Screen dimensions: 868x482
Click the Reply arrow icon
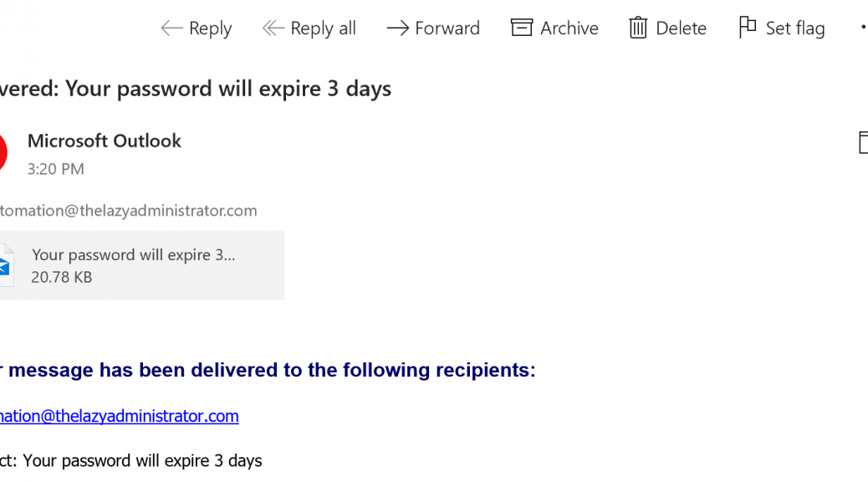coord(171,28)
